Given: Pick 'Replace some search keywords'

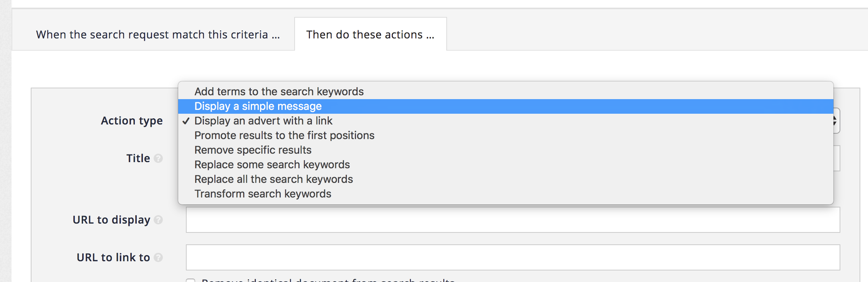Looking at the screenshot, I should pos(272,164).
